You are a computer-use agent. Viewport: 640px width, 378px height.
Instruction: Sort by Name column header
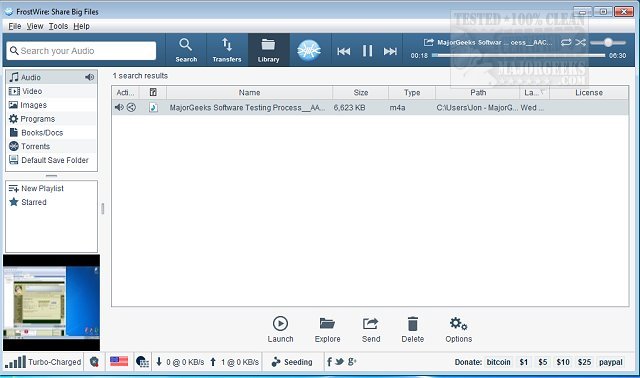(x=249, y=93)
